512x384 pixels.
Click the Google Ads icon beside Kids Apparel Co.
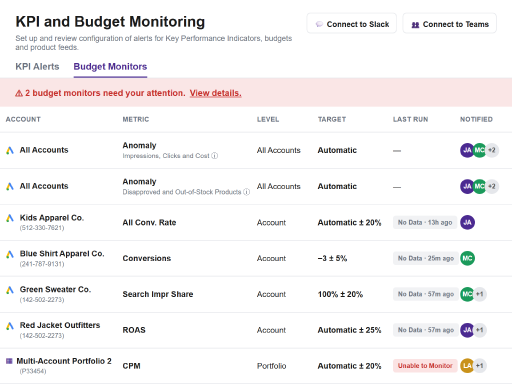[x=10, y=218]
